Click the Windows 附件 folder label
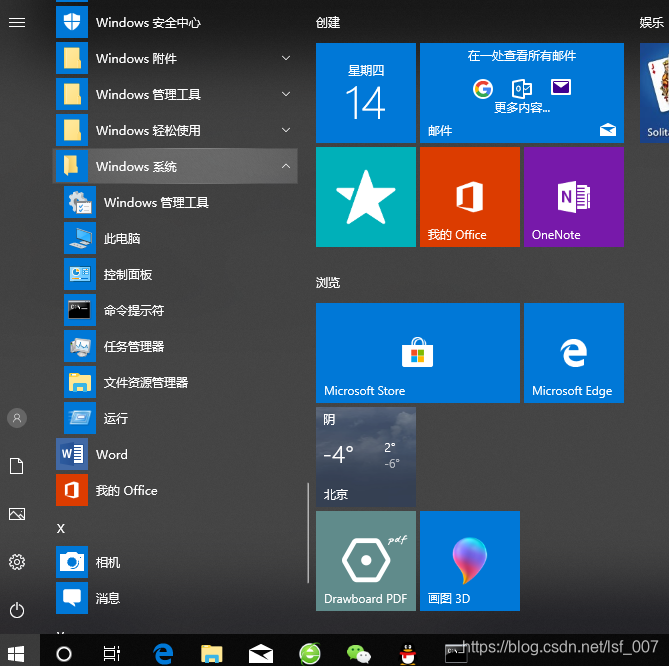This screenshot has height=666, width=669. click(x=137, y=58)
